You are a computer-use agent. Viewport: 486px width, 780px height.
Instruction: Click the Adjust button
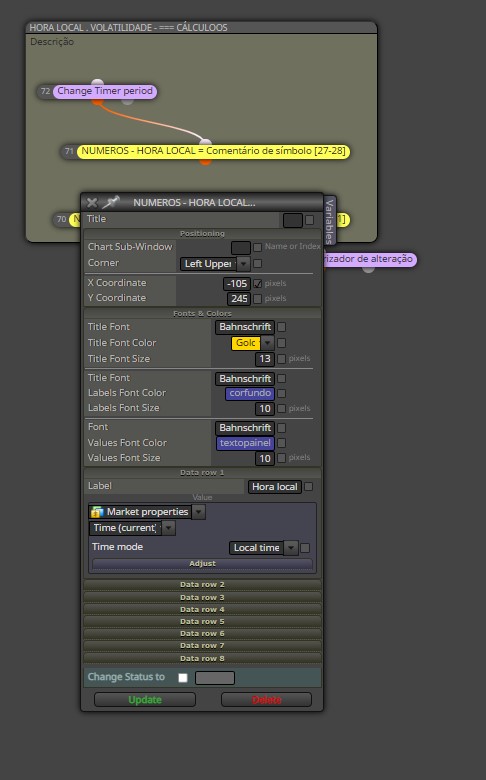pyautogui.click(x=202, y=564)
